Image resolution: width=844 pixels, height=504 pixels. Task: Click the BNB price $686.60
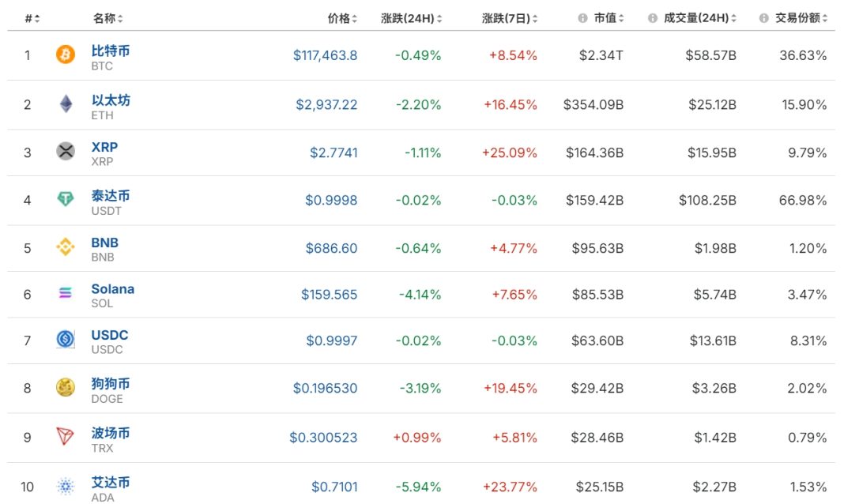coord(332,248)
